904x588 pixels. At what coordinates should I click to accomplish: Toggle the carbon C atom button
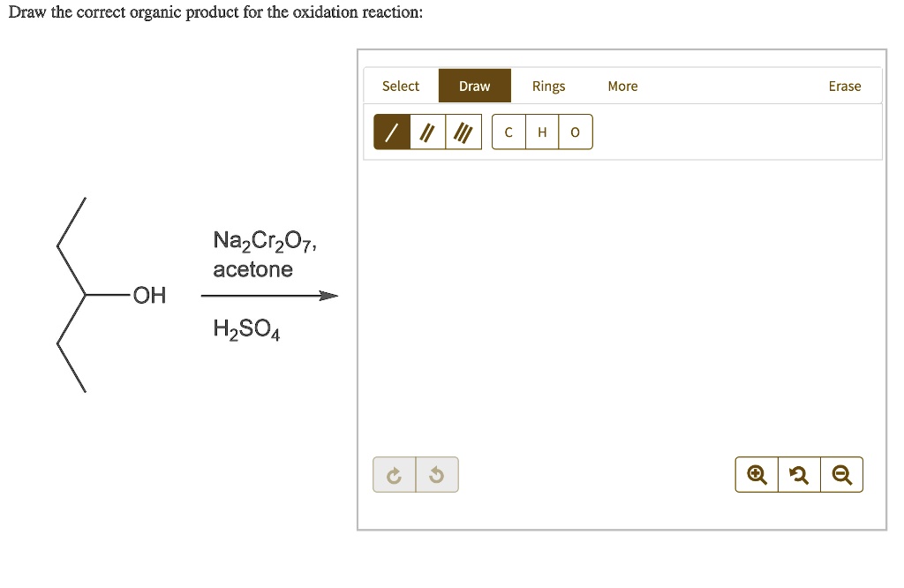508,131
